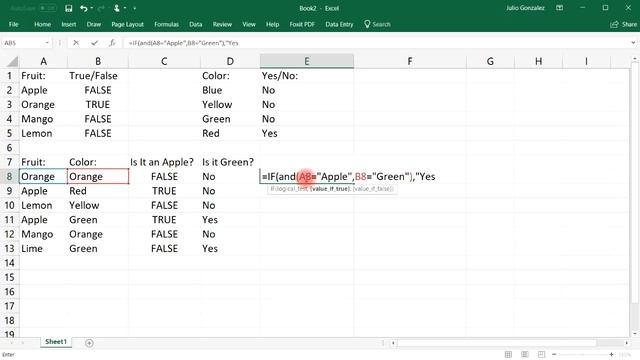Screen dimensions: 640x360
Task: Click the zoom slider track
Action: (582, 354)
